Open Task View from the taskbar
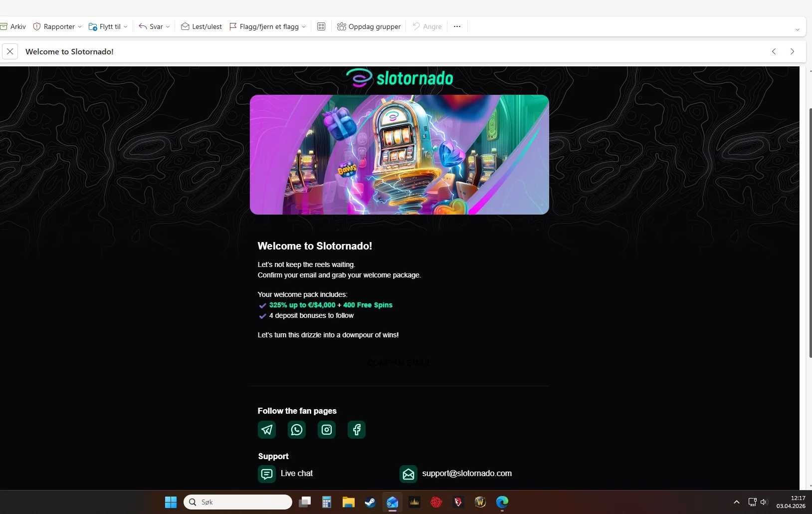Viewport: 812px width, 514px height. [305, 502]
